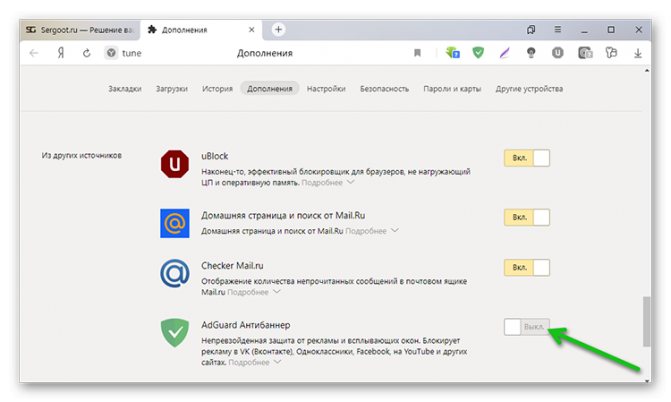Expand Подробнее under AdGuard Антибаннер
Screen dimensions: 671x402
click(255, 362)
